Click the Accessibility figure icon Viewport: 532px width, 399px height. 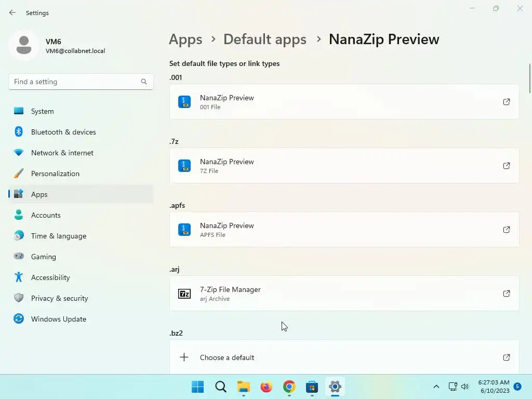[x=19, y=277]
